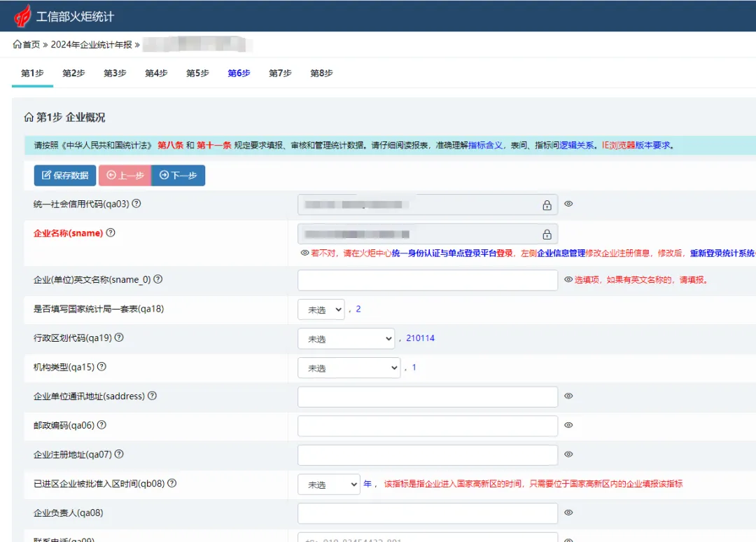Click the 下一步 button
This screenshot has height=542, width=756.
tap(178, 175)
